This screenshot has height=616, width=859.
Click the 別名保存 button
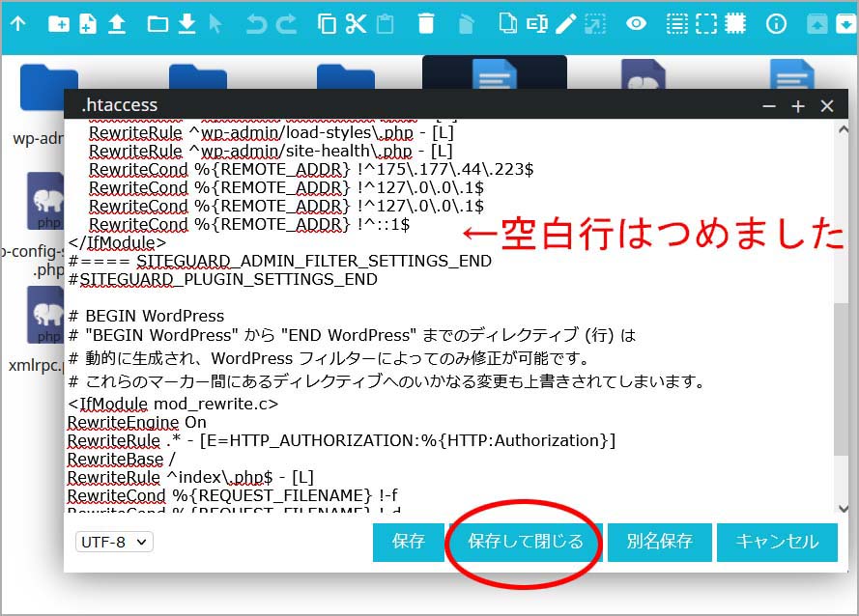(660, 542)
